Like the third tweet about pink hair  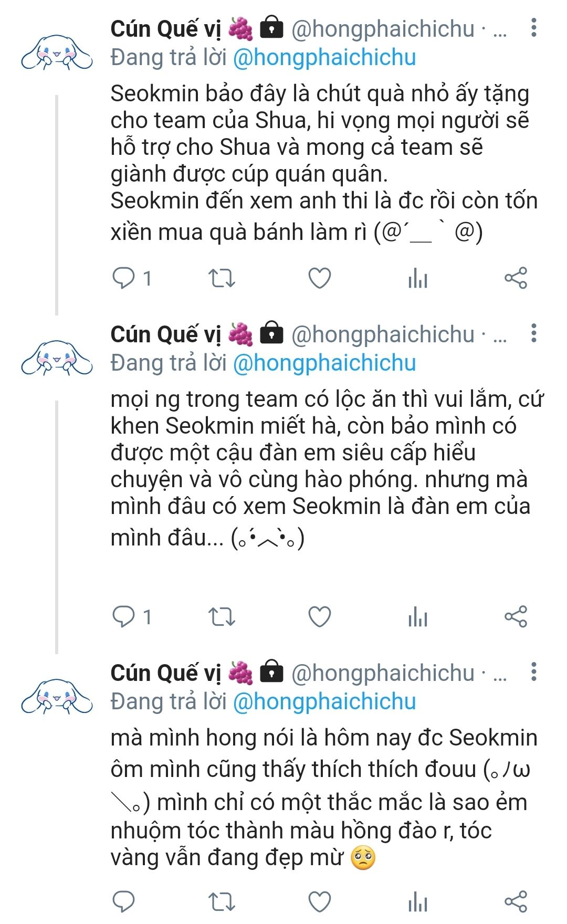pos(319,902)
